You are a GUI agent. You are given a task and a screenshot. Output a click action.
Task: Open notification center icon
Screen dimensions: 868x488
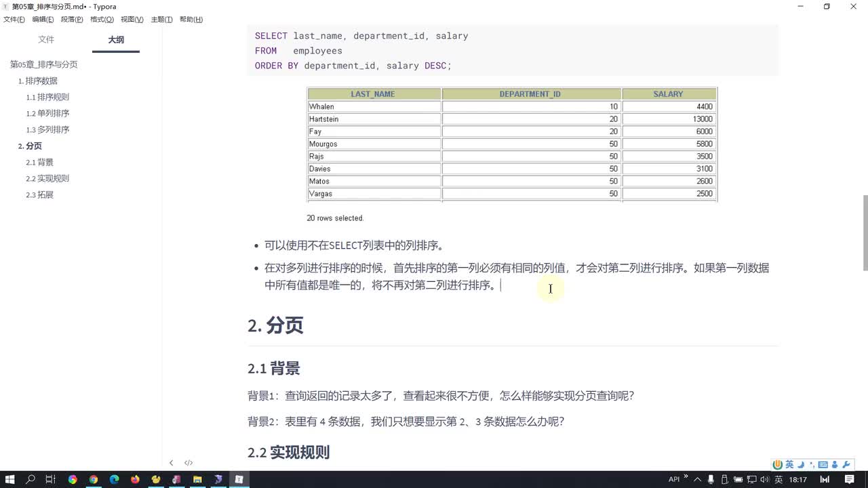coord(849,479)
